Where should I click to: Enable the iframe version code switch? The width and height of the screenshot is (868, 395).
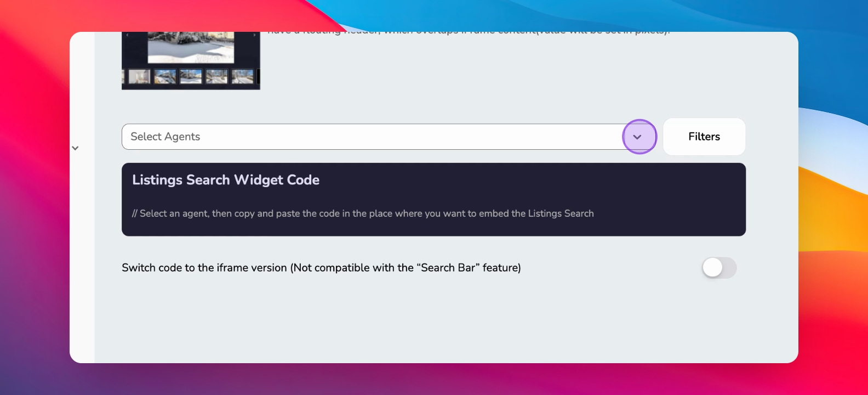tap(719, 268)
